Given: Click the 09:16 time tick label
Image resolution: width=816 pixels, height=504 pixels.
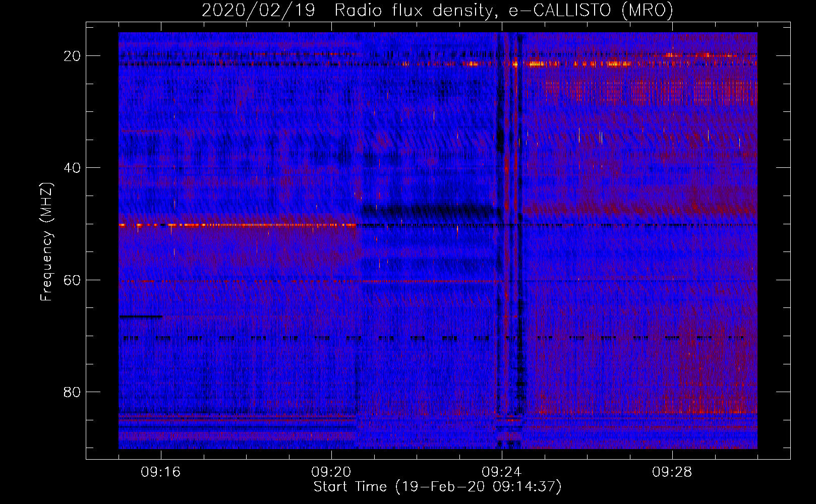Looking at the screenshot, I should [x=161, y=472].
